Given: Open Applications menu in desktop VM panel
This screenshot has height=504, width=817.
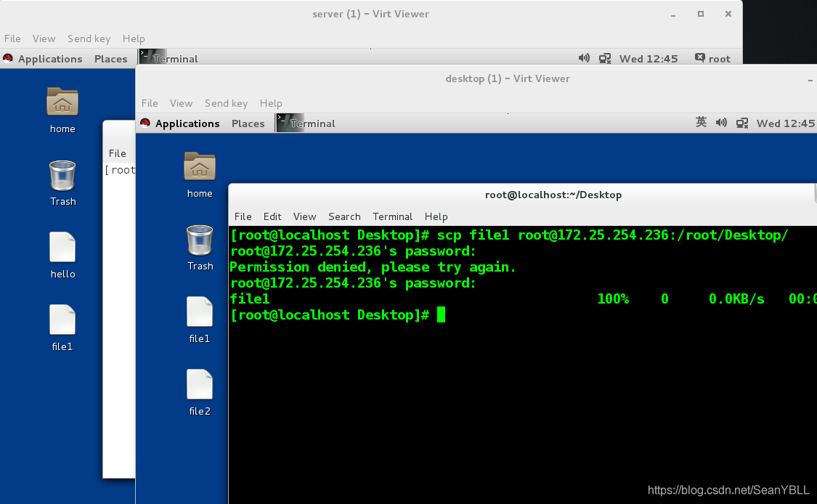Looking at the screenshot, I should 187,123.
